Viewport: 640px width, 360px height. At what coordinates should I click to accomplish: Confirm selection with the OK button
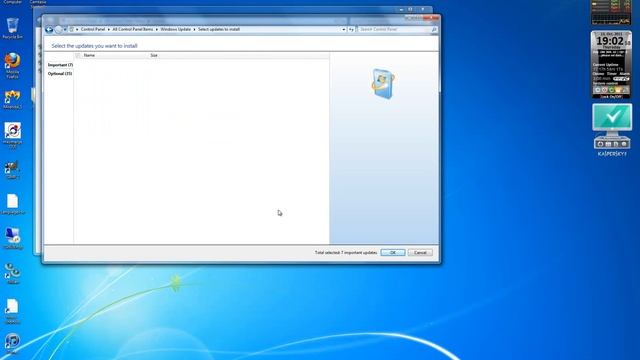click(393, 253)
